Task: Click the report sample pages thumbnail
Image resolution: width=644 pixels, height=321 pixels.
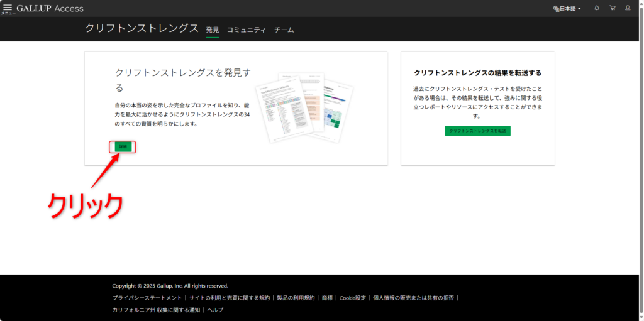Action: (x=304, y=108)
